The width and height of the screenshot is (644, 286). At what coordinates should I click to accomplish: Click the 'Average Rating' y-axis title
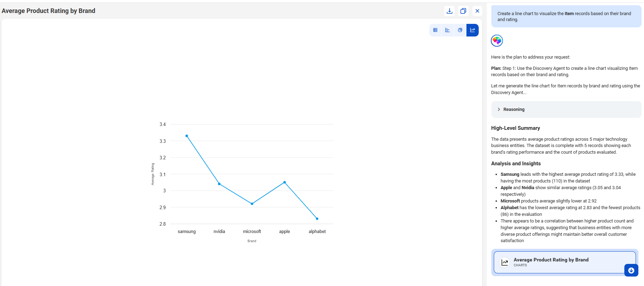[153, 174]
